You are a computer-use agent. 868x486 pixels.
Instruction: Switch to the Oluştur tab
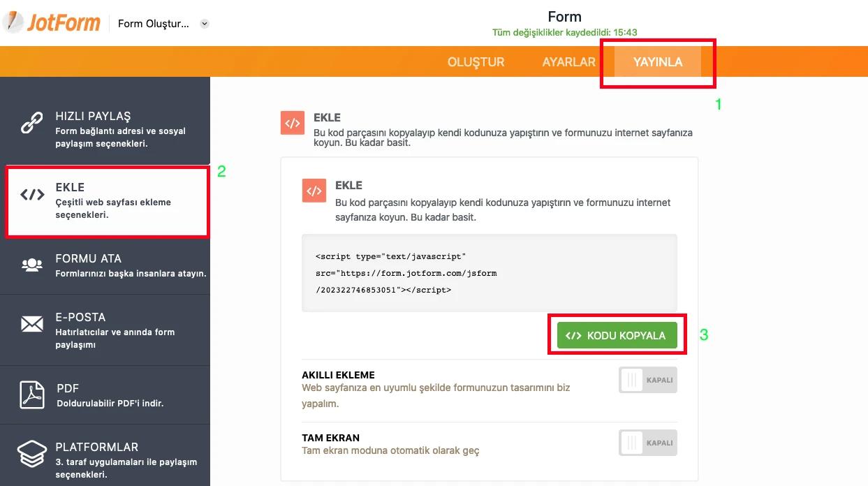tap(476, 62)
